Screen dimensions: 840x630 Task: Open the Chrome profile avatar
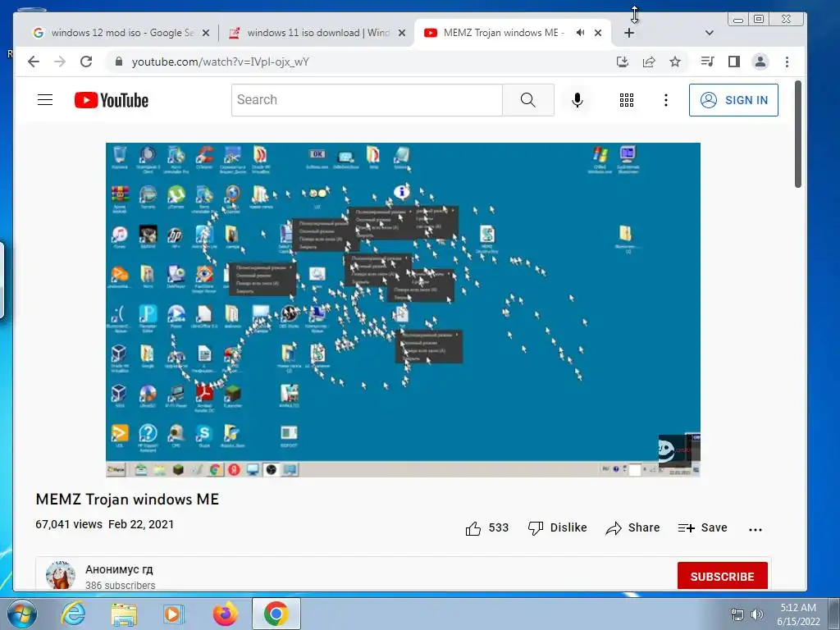click(x=760, y=62)
